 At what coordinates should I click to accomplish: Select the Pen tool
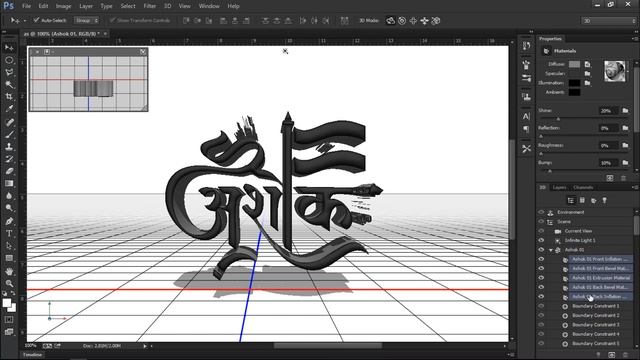click(x=9, y=221)
